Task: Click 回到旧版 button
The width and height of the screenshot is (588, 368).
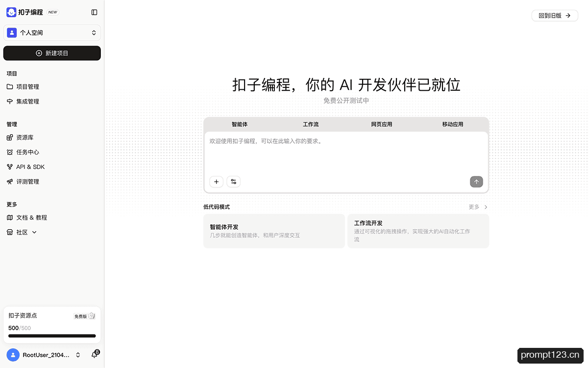Action: [x=555, y=16]
